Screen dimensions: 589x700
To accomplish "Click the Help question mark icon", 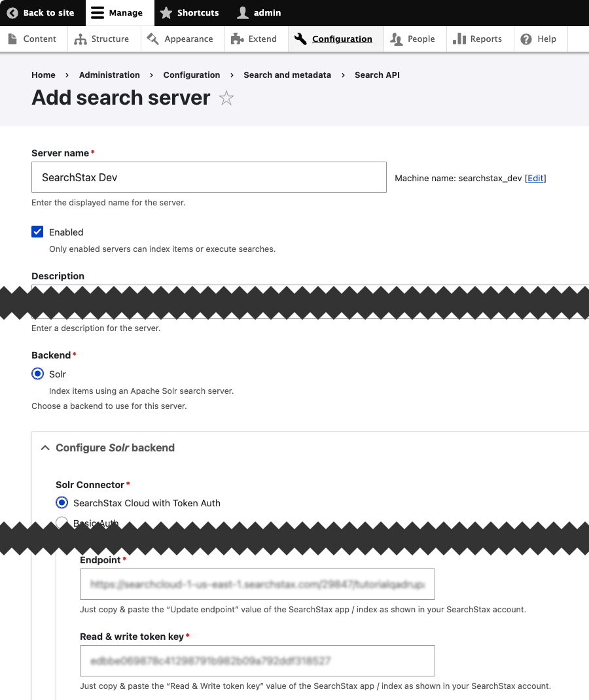I will pos(526,39).
